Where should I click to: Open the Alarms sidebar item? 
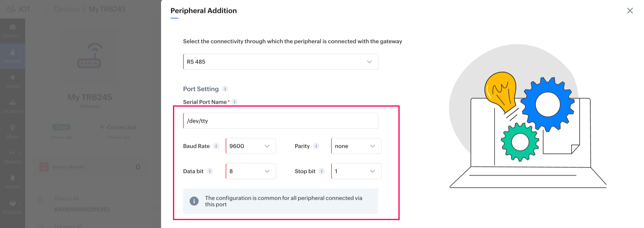point(13,182)
